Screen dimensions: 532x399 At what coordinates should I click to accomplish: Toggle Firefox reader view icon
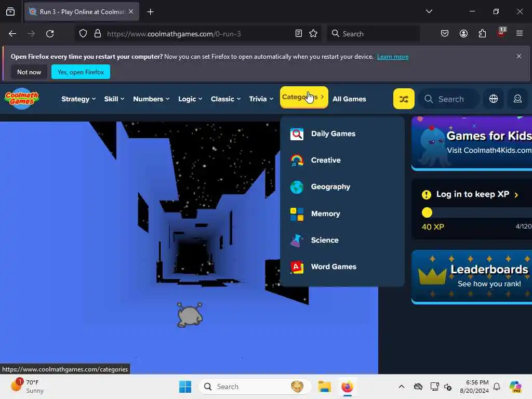pos(299,34)
